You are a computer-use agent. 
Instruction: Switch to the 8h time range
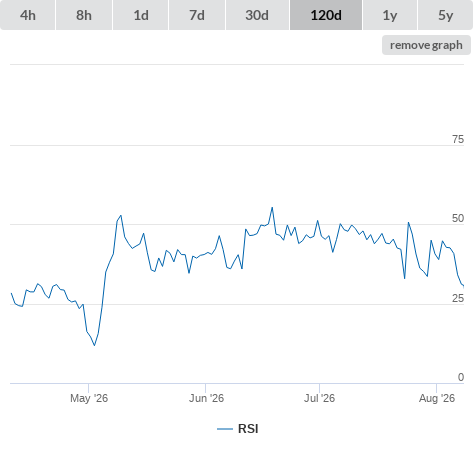click(x=84, y=15)
